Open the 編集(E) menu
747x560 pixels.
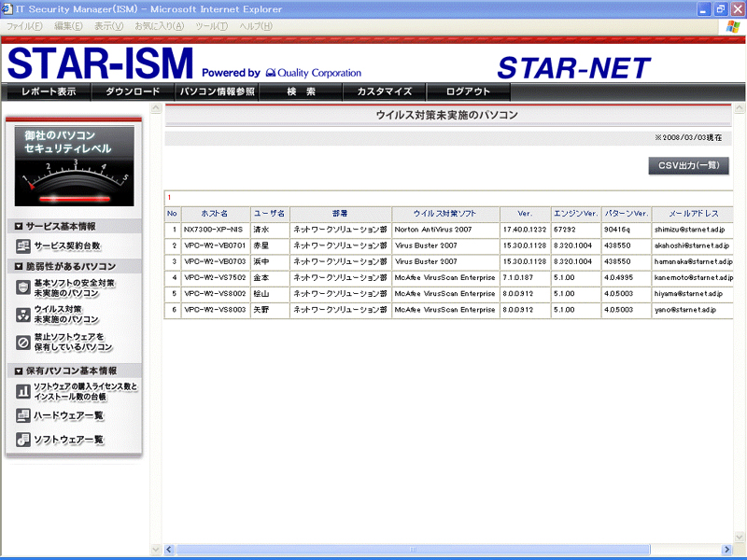[x=68, y=26]
